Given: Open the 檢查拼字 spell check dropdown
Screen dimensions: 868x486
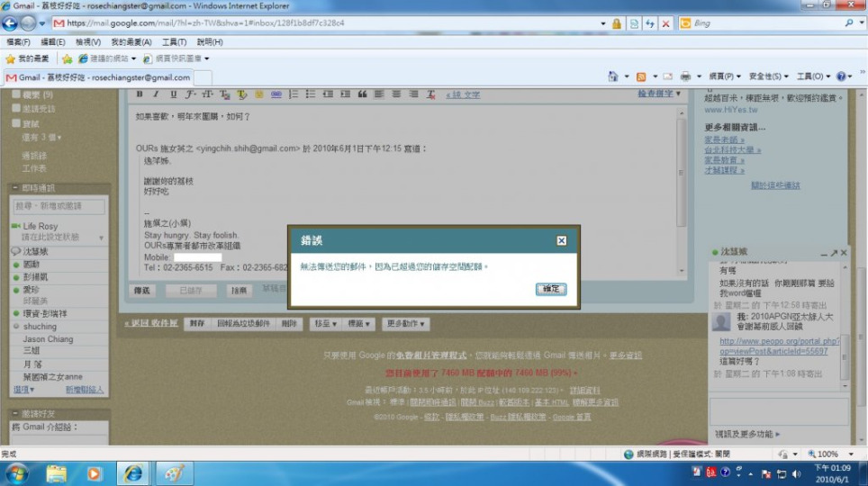Looking at the screenshot, I should [x=659, y=94].
